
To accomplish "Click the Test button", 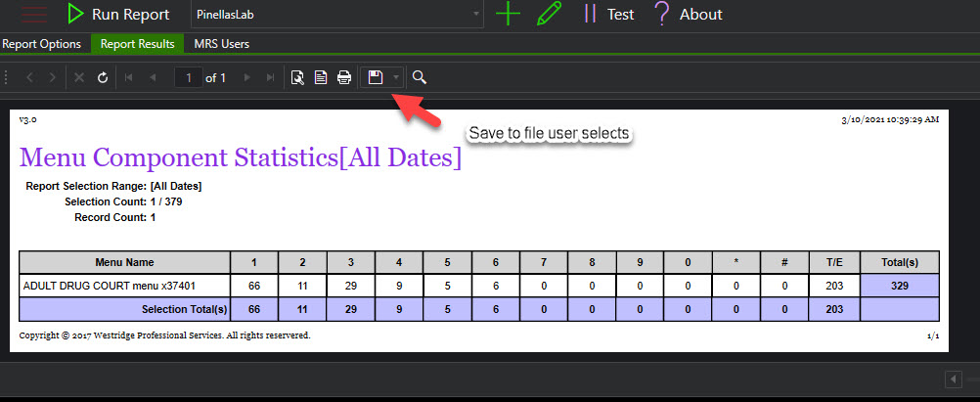I will point(609,15).
